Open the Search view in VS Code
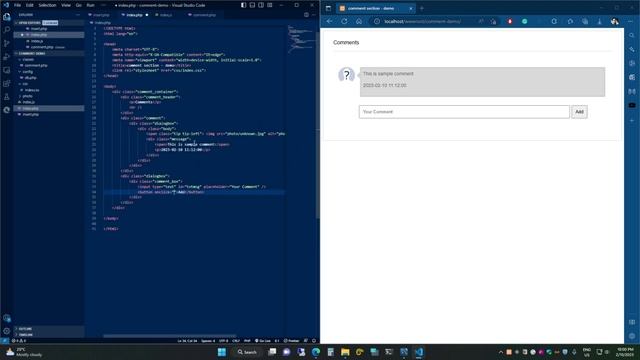The image size is (640, 360). [x=7, y=30]
